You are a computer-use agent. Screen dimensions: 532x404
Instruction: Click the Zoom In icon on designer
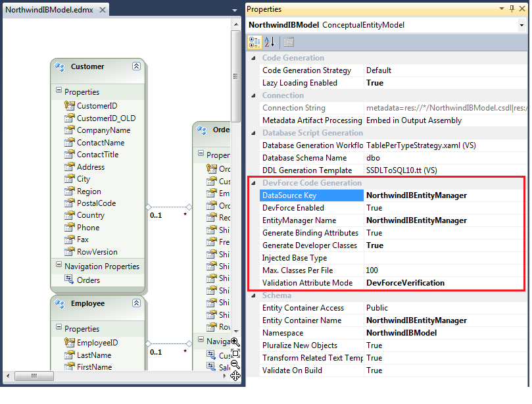pos(235,342)
